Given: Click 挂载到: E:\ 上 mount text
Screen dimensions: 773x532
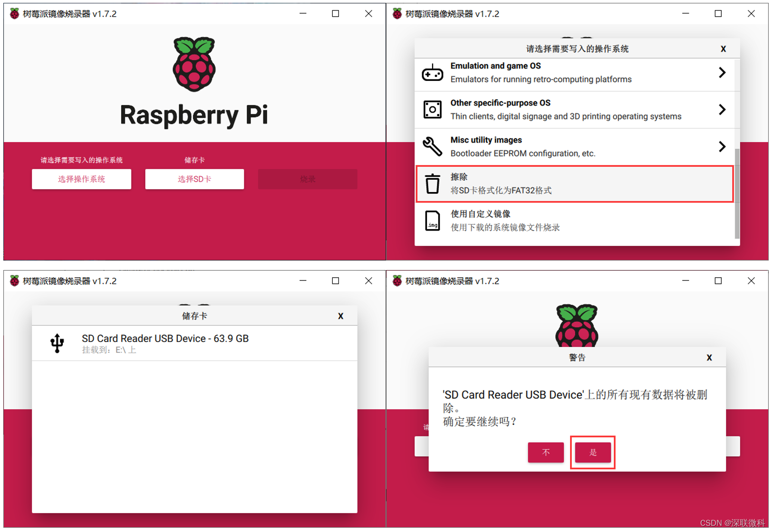Looking at the screenshot, I should [109, 350].
